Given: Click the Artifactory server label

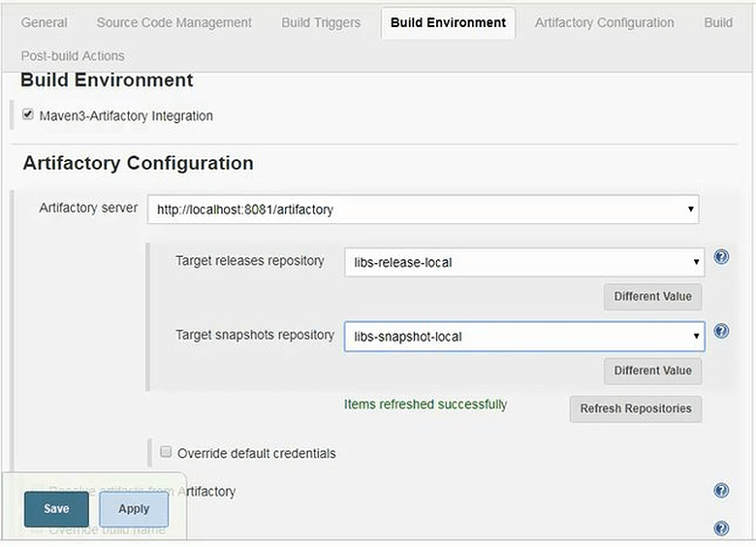Looking at the screenshot, I should click(88, 208).
